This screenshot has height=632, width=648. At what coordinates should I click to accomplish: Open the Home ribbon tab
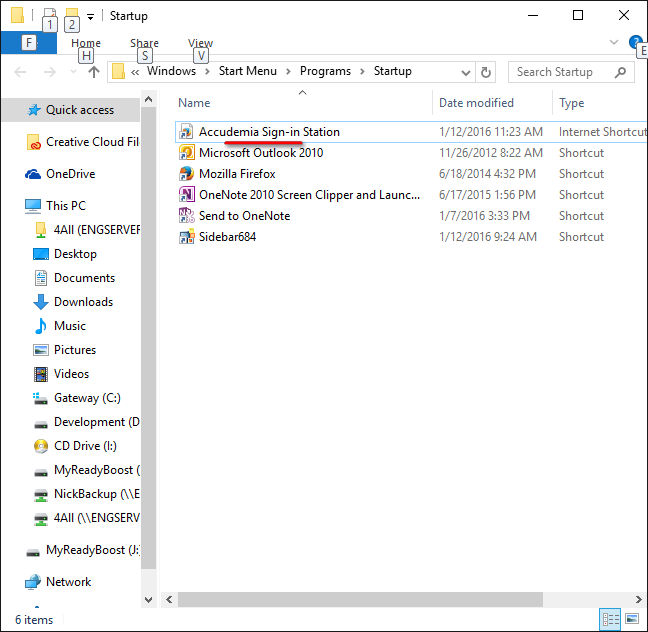click(x=86, y=43)
